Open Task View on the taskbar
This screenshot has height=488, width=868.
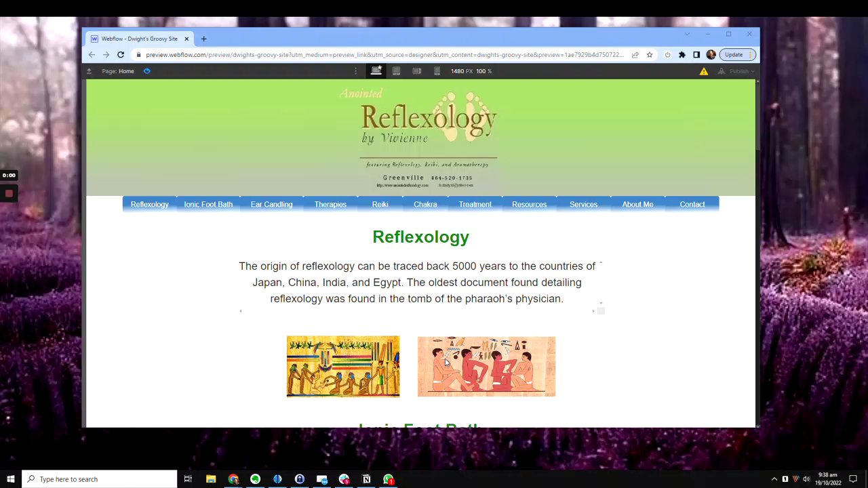coord(188,479)
